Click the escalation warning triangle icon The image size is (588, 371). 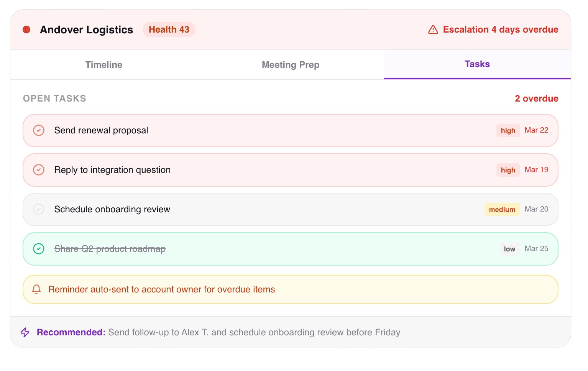[x=433, y=30]
